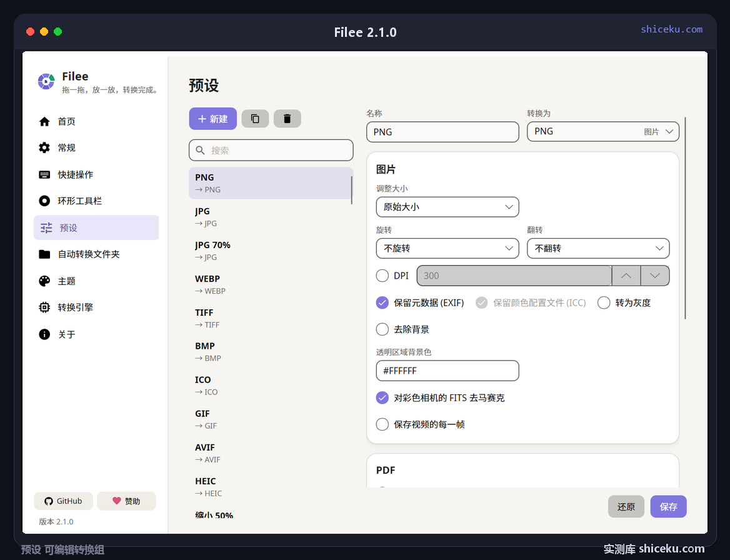Click the palette icon beside 主题
The height and width of the screenshot is (560, 730).
pyautogui.click(x=44, y=281)
